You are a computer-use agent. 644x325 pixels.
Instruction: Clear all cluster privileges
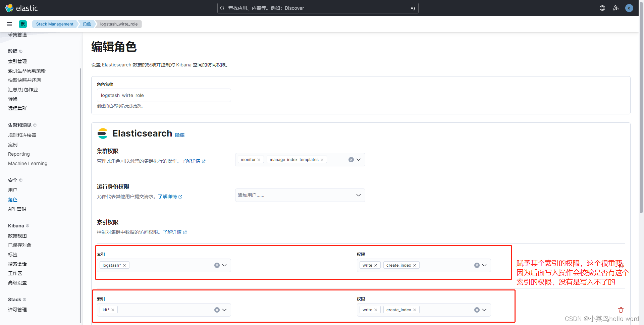click(x=351, y=160)
